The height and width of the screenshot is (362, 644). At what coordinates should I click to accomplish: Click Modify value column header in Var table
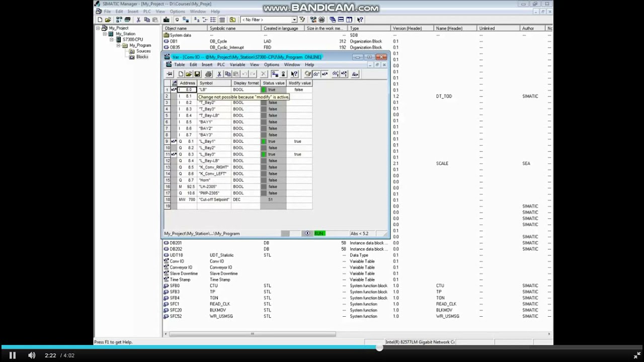[299, 83]
